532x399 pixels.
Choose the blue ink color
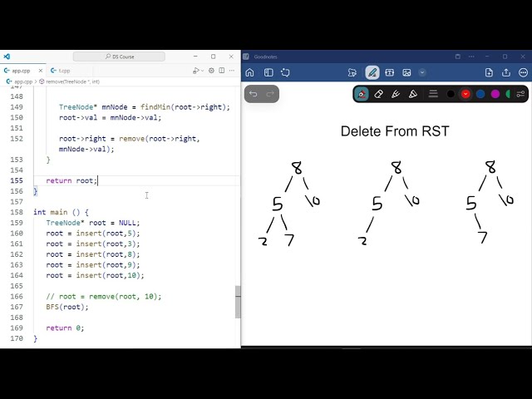[x=480, y=94]
